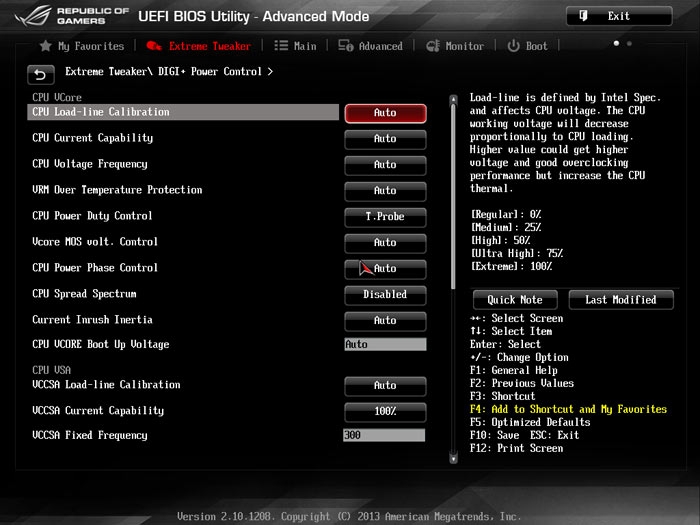The image size is (700, 525).
Task: Show the Last Modified settings
Action: pos(620,300)
